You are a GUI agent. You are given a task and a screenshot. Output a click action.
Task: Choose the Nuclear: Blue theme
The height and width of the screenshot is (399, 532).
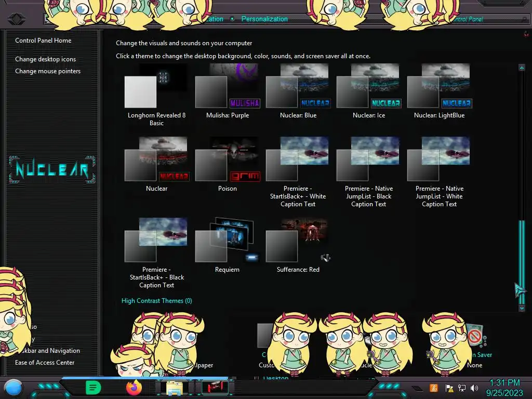point(298,91)
